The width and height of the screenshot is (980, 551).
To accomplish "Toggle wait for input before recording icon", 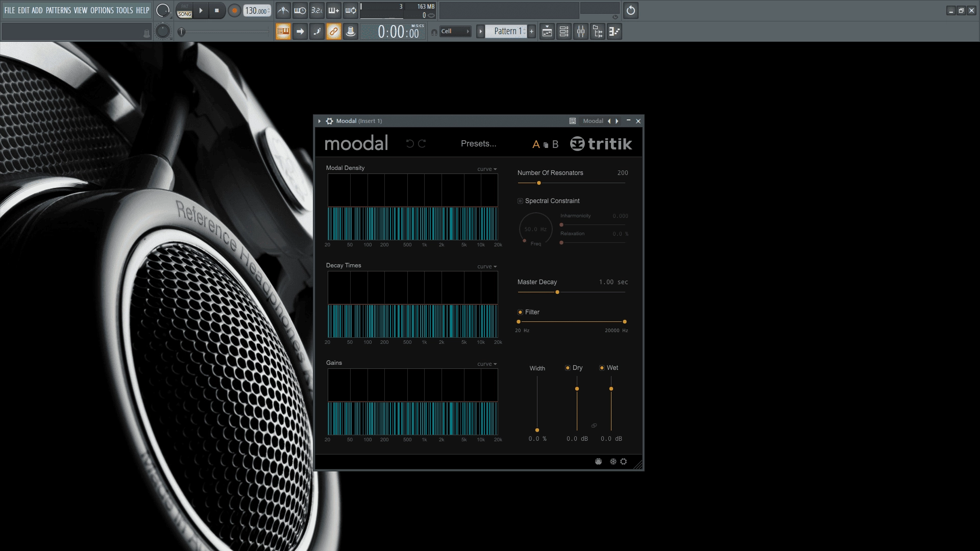I will 300,11.
